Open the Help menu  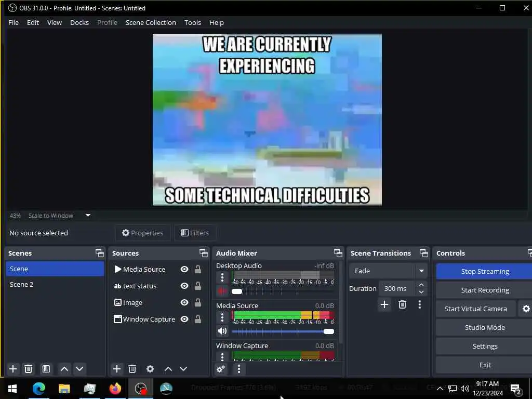tap(217, 22)
